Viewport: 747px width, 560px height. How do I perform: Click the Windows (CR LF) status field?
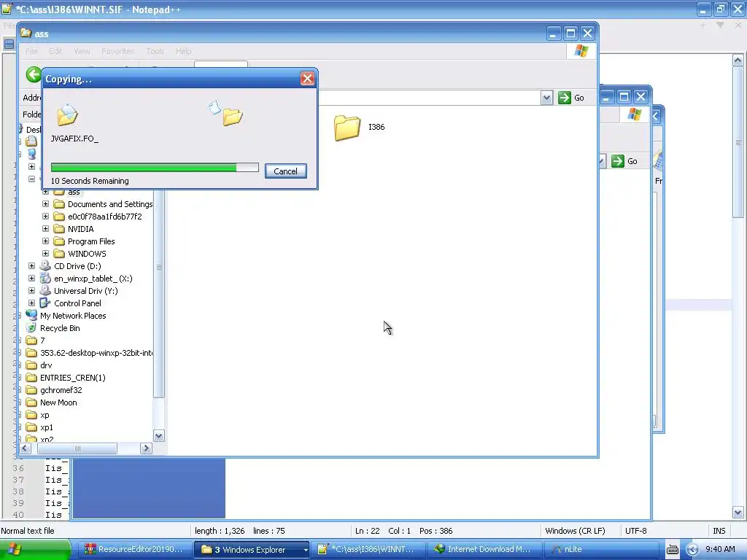click(575, 531)
